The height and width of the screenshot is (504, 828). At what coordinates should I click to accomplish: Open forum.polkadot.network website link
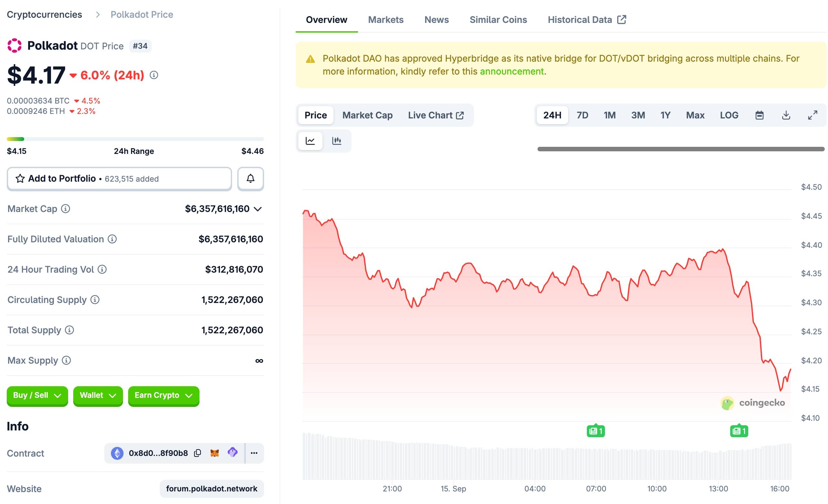[x=212, y=489]
